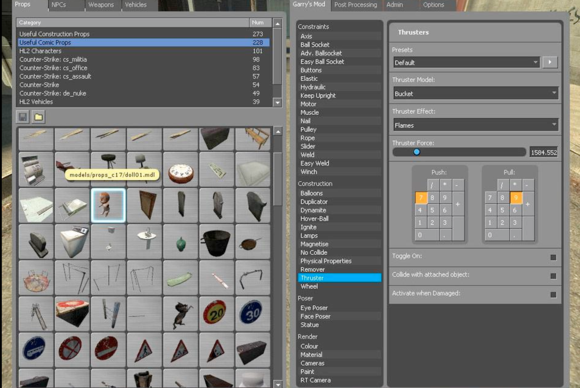Select the brick block prop thumbnail
This screenshot has width=580, height=388.
(253, 350)
